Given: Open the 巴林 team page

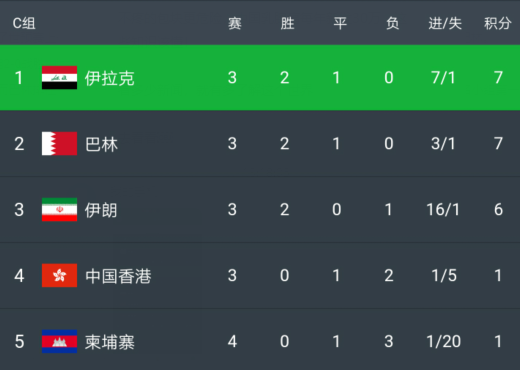Looking at the screenshot, I should pyautogui.click(x=101, y=144).
